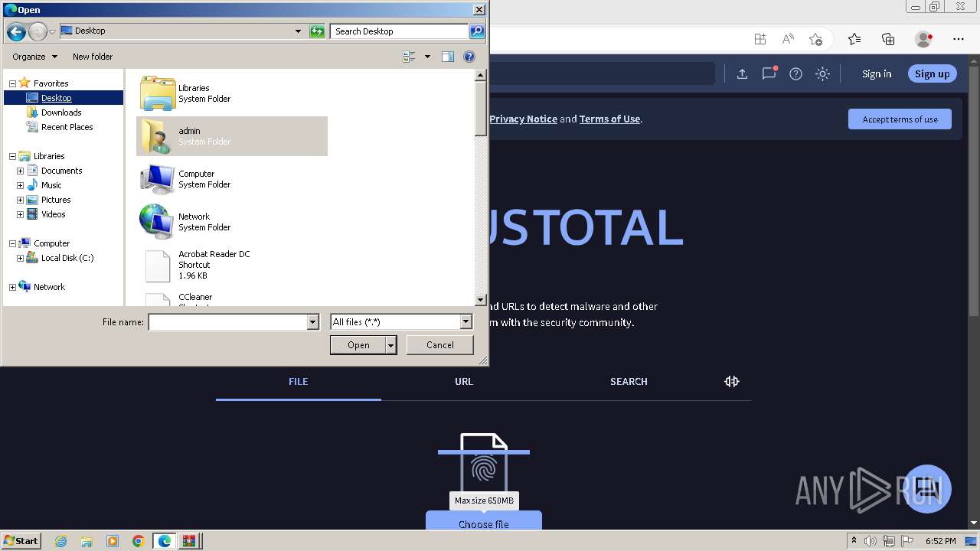
Task: Expand Local Disk (C:) node
Action: (20, 258)
